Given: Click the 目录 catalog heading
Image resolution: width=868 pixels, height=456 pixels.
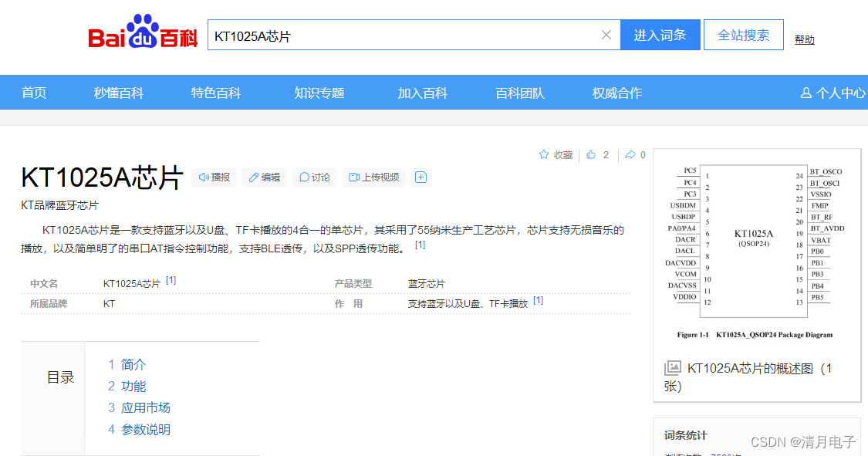Looking at the screenshot, I should [60, 377].
